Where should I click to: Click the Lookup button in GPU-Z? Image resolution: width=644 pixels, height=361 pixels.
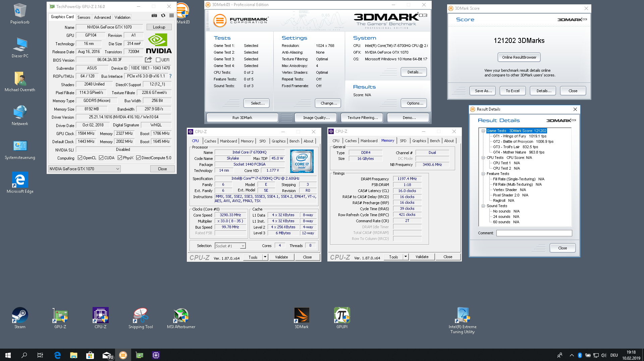(159, 27)
